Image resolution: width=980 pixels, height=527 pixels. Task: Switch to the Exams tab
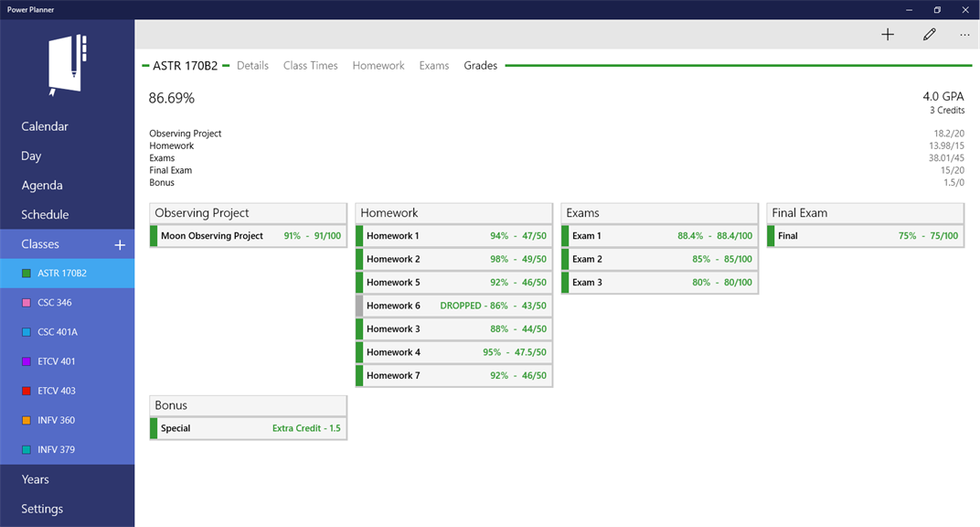click(x=434, y=65)
